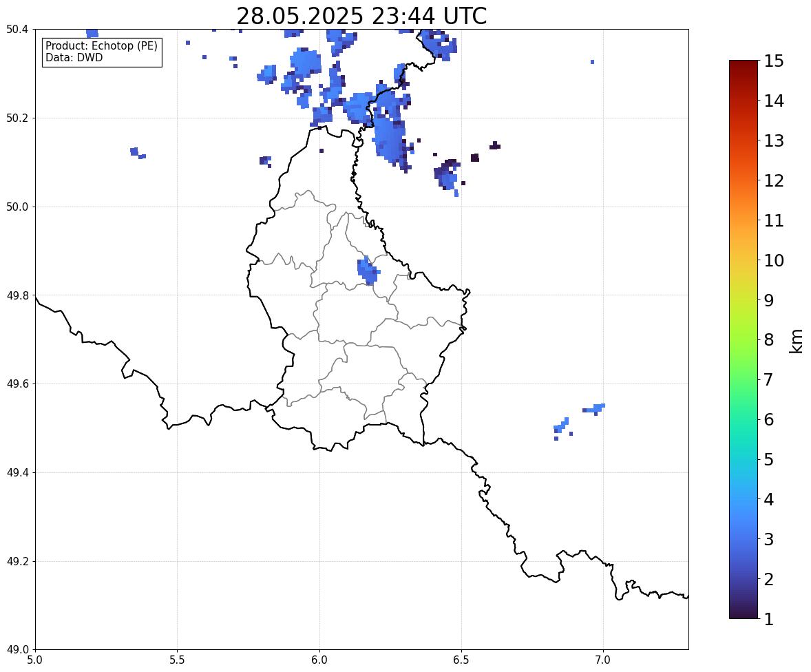Click the latitude axis label 50.4
The width and height of the screenshot is (811, 672).
click(17, 30)
